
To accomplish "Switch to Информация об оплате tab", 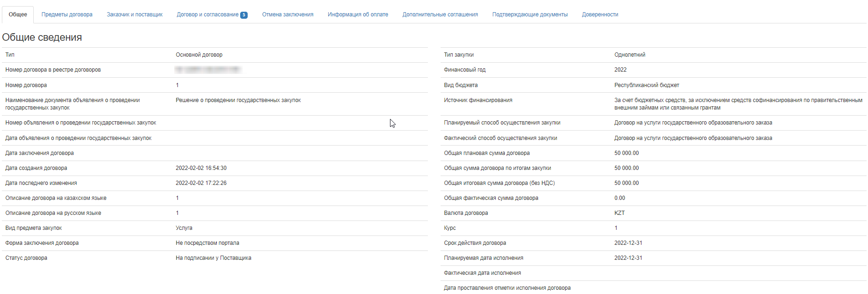I will point(358,15).
